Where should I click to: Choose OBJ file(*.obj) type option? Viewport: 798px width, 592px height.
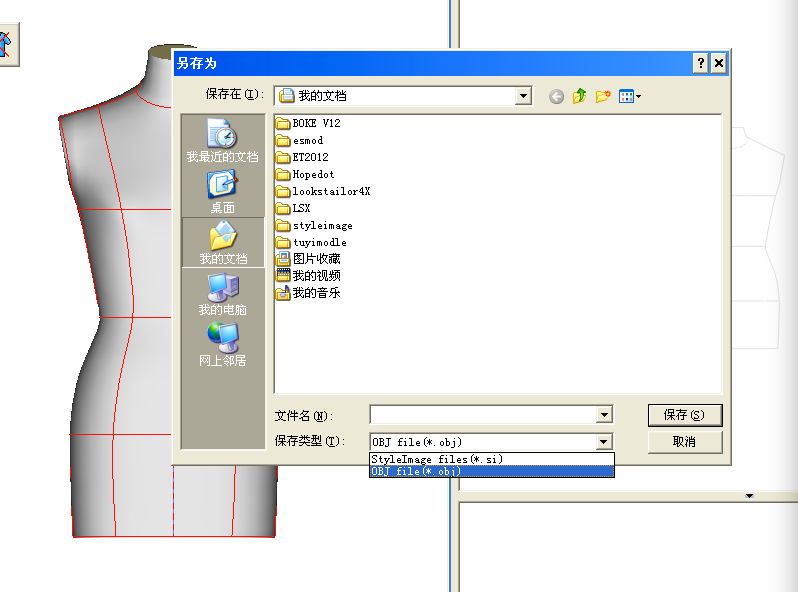pyautogui.click(x=492, y=471)
